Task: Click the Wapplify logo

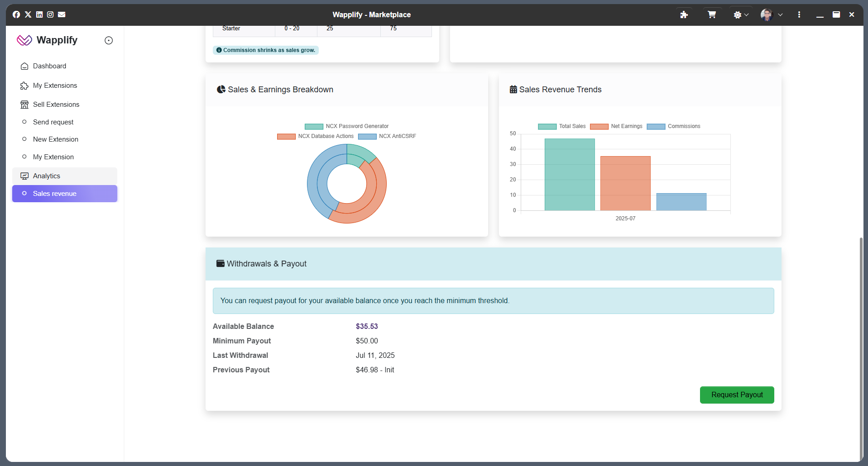Action: pos(47,40)
